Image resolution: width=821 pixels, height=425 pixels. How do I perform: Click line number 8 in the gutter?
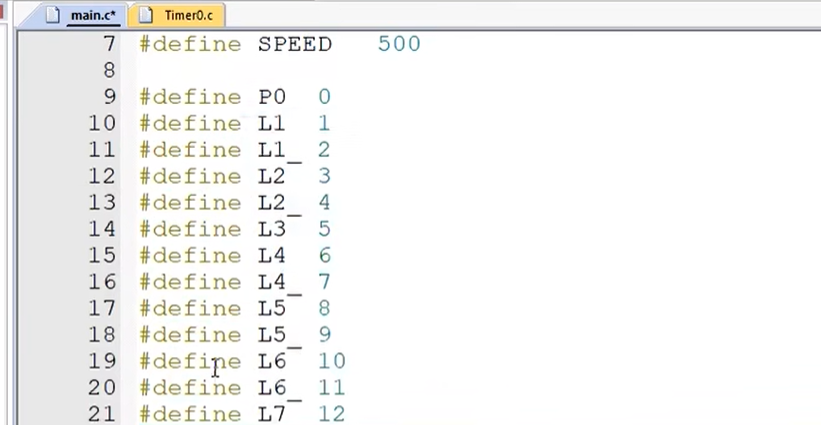[x=109, y=70]
